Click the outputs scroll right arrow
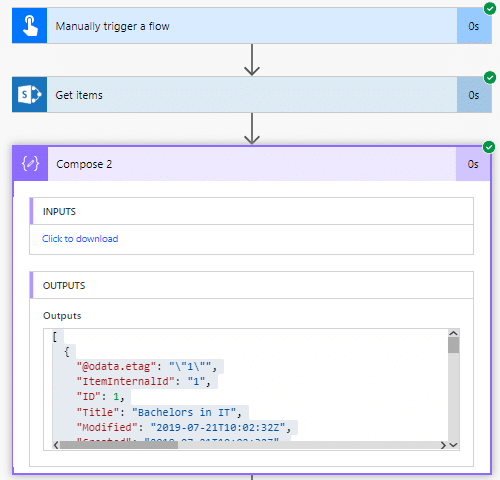 point(443,445)
